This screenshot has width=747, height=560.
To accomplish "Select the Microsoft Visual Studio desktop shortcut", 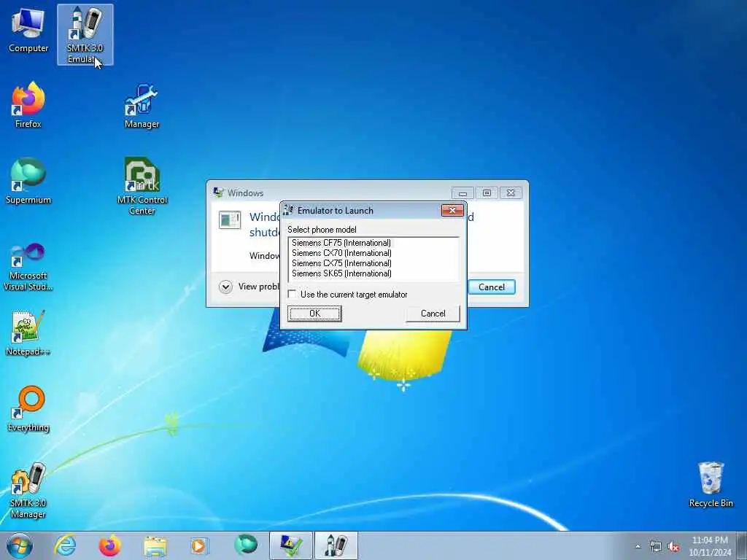I will 28,267.
